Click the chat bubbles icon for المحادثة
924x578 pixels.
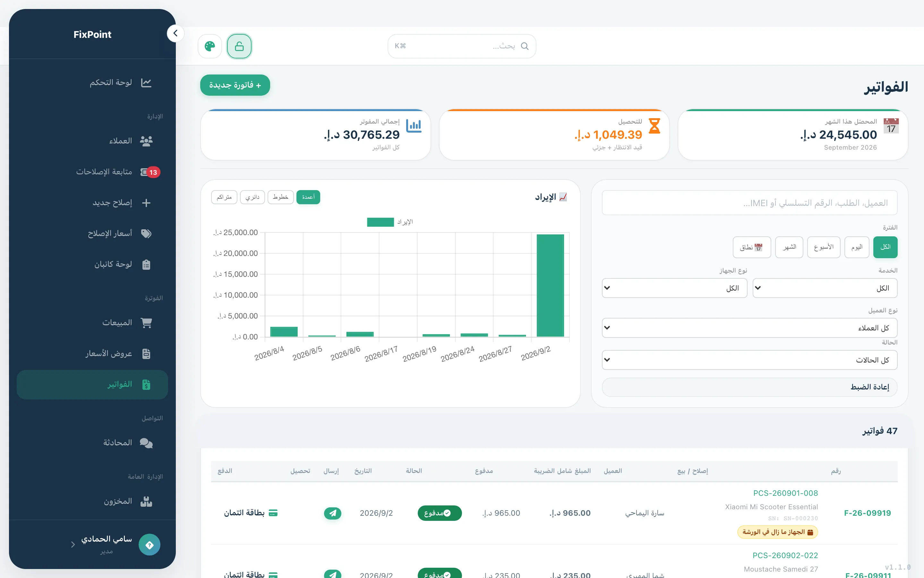click(146, 443)
